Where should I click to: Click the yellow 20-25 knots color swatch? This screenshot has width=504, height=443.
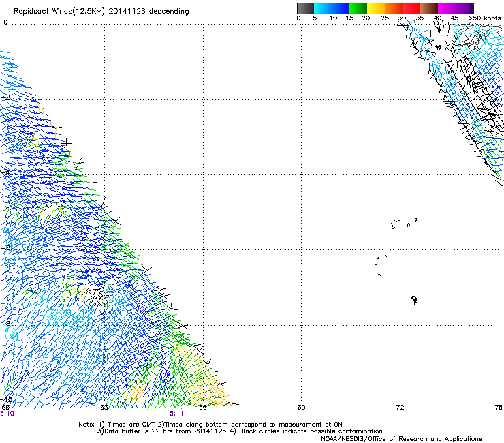point(376,8)
